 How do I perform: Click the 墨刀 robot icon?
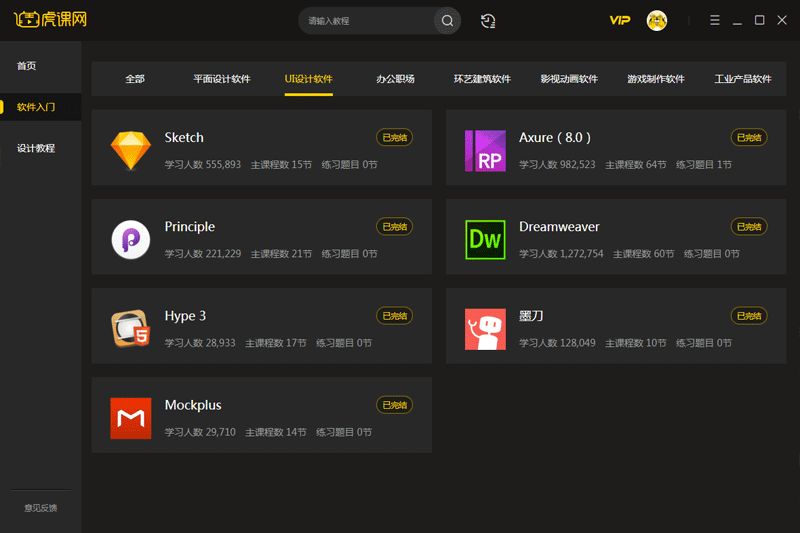[485, 329]
